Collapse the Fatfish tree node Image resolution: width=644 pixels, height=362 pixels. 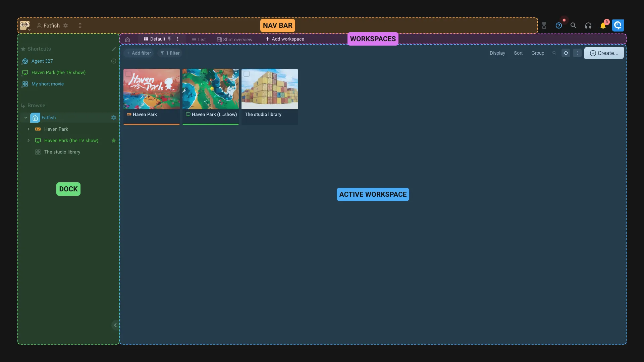coord(26,118)
